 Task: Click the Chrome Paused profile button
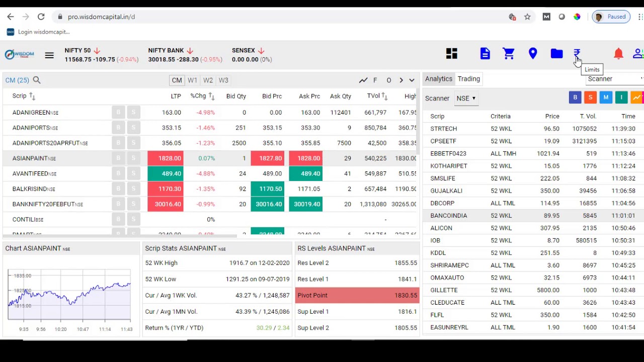pos(611,17)
